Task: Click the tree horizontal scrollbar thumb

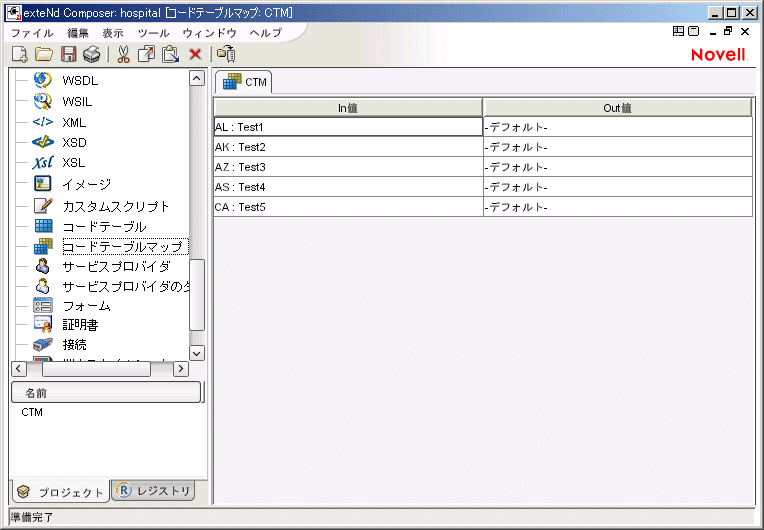Action: pyautogui.click(x=96, y=369)
